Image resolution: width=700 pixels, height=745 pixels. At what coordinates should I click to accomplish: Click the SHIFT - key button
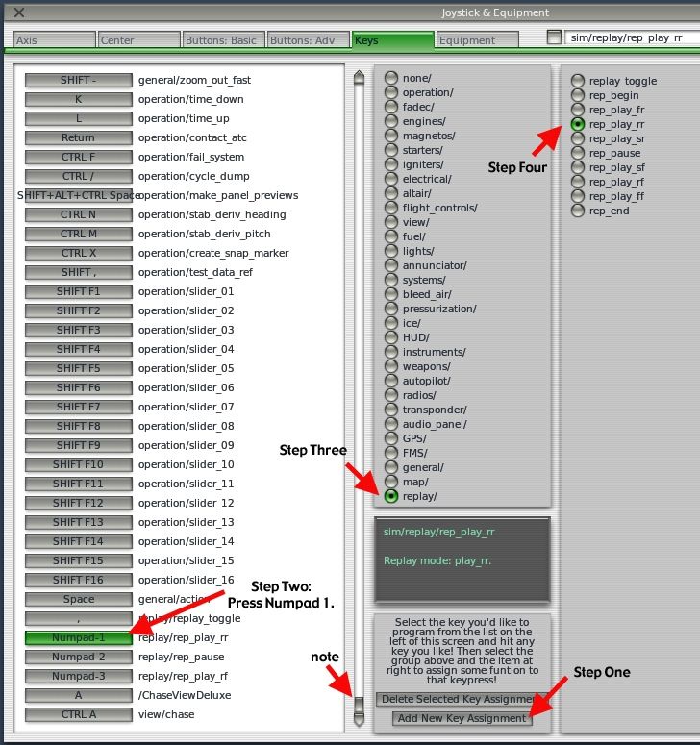point(79,80)
